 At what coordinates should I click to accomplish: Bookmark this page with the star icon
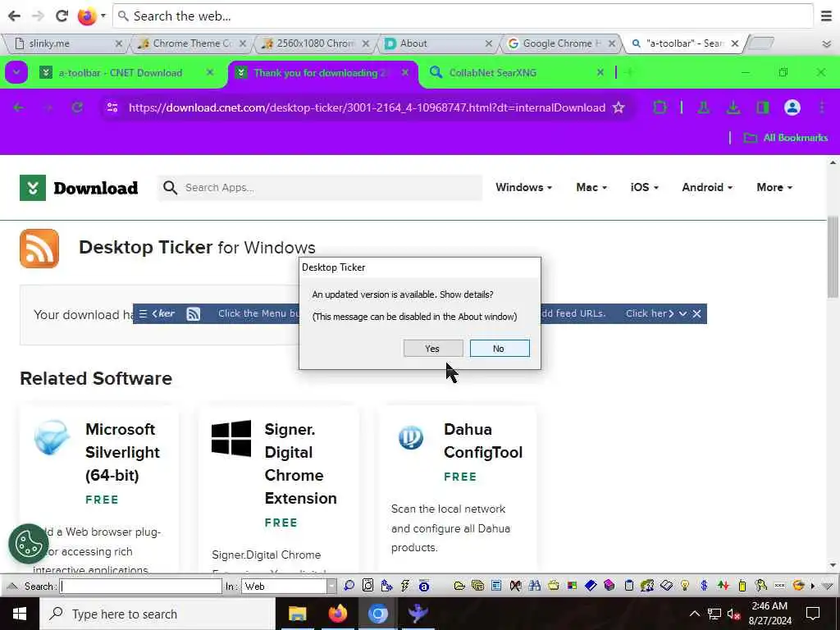click(x=619, y=107)
